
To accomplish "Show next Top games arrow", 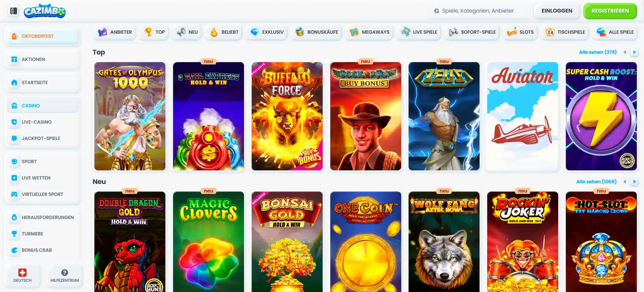I will click(x=634, y=52).
